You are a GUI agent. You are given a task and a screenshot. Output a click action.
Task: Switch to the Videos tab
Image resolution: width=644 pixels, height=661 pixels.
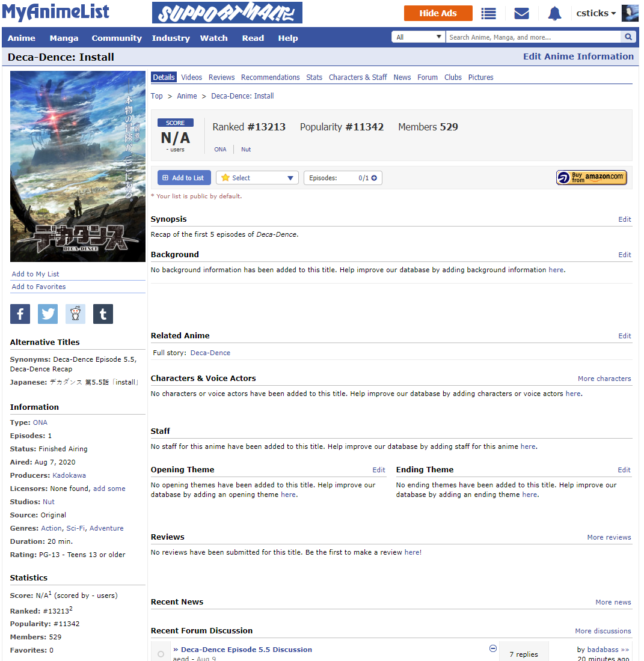coord(191,77)
